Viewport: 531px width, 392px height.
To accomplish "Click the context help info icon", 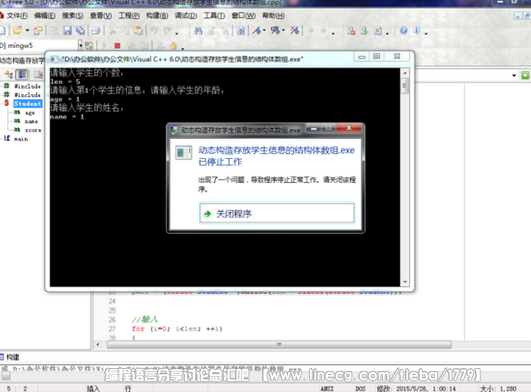I will 417,31.
